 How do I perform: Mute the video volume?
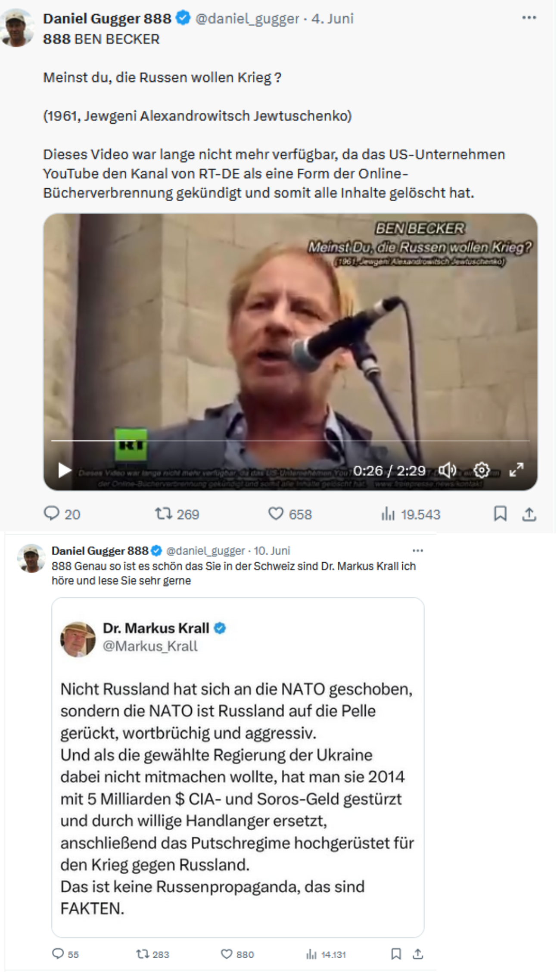(447, 470)
